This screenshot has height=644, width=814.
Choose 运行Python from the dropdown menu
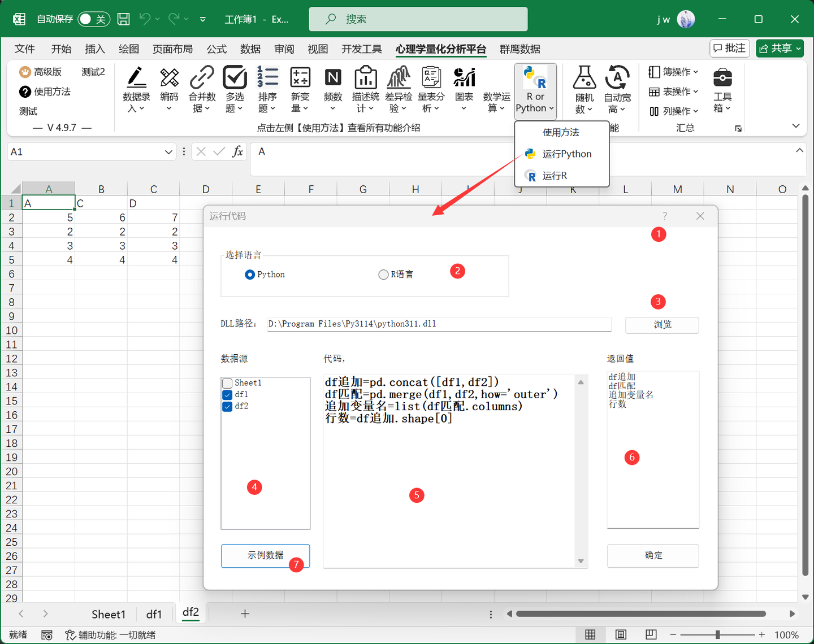562,154
